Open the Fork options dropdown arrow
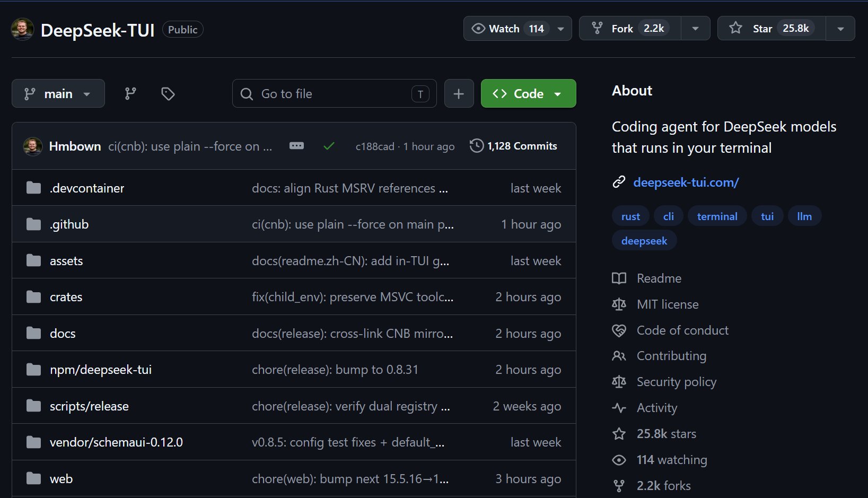Viewport: 868px width, 498px height. 695,29
